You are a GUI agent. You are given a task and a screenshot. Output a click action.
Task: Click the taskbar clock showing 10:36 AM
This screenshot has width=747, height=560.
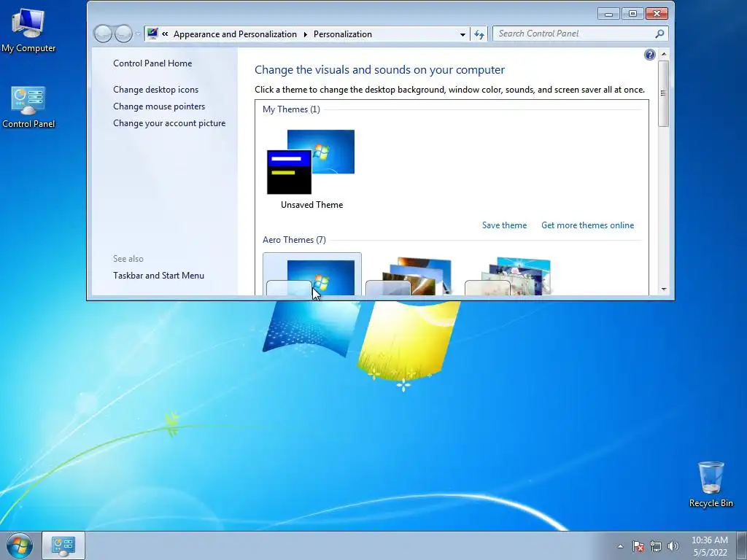pyautogui.click(x=709, y=546)
